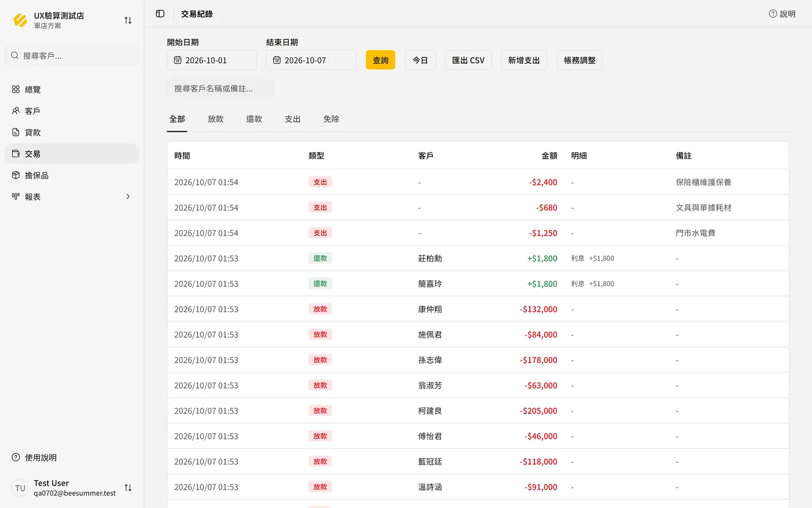Focus the 搜尋客戶 sidebar search field

coord(72,55)
